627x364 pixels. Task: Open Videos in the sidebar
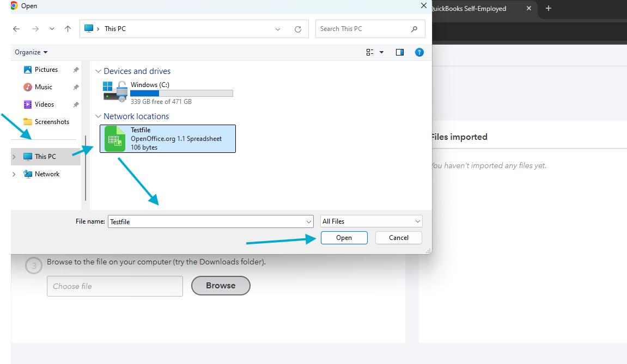point(44,104)
